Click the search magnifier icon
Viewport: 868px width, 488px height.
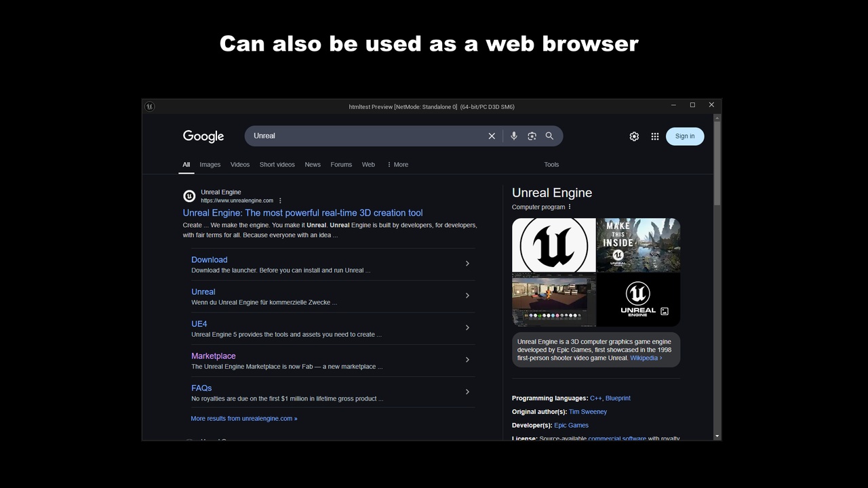(549, 136)
